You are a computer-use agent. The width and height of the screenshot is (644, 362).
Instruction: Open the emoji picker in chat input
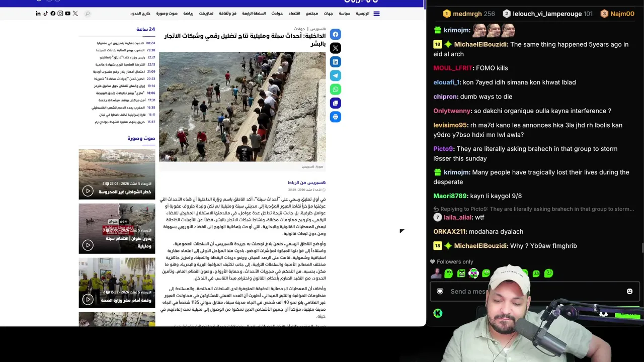tap(629, 292)
